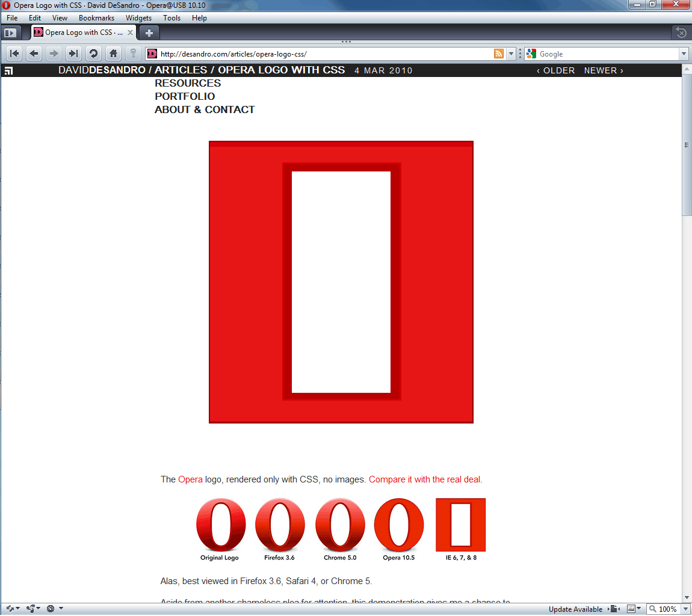Toggle the side panel button

[x=10, y=32]
